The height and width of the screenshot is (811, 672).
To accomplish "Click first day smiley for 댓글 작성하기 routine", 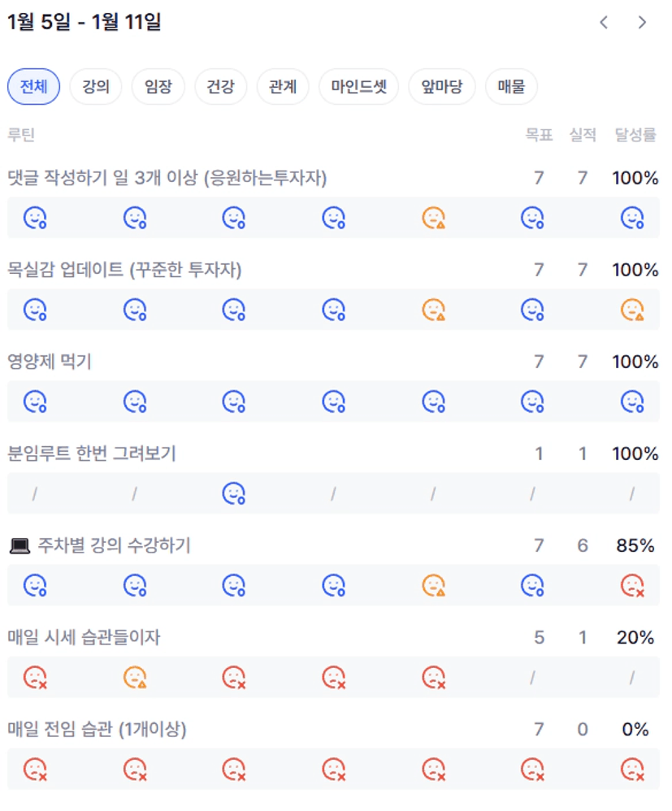I will click(x=35, y=218).
